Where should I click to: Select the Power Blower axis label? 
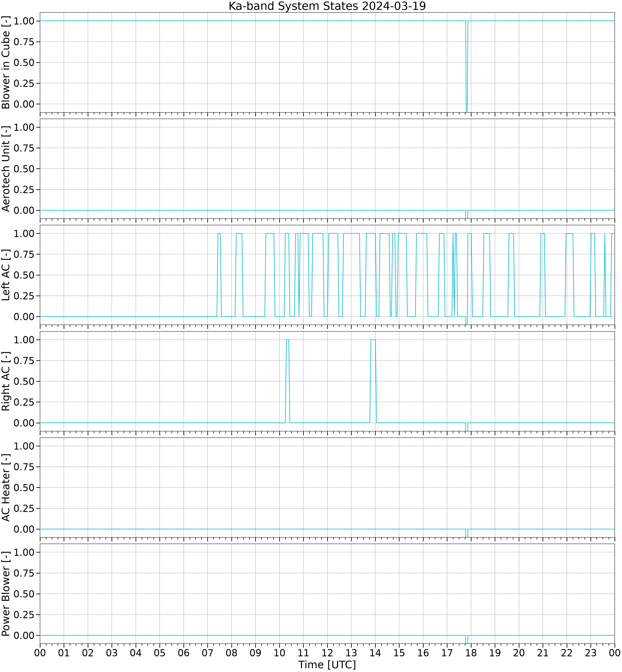[6, 594]
